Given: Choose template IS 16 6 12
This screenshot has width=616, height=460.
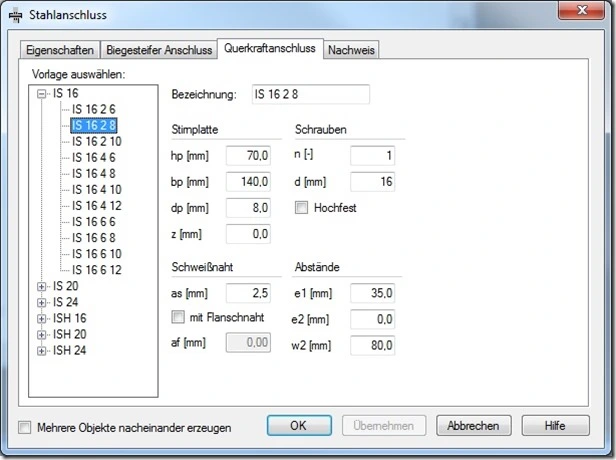Looking at the screenshot, I should pos(97,270).
